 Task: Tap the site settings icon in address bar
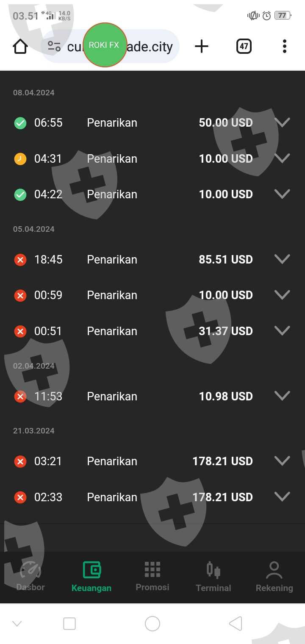(x=54, y=46)
